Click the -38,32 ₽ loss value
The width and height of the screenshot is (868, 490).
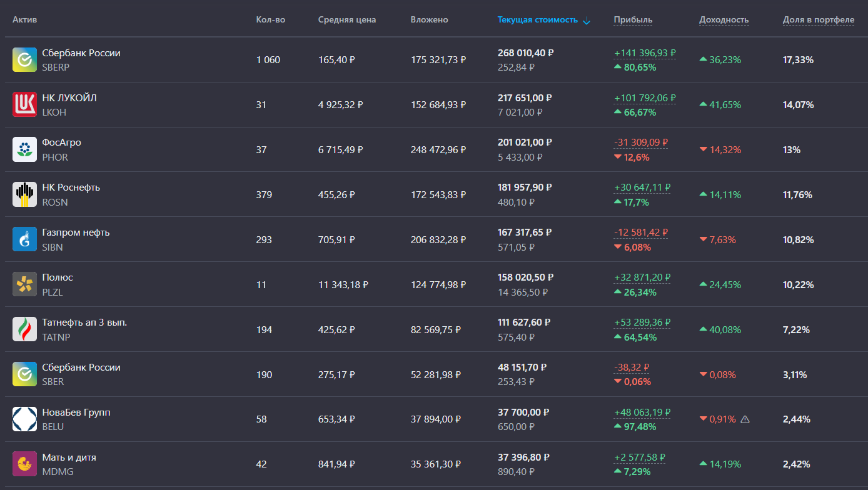point(632,367)
